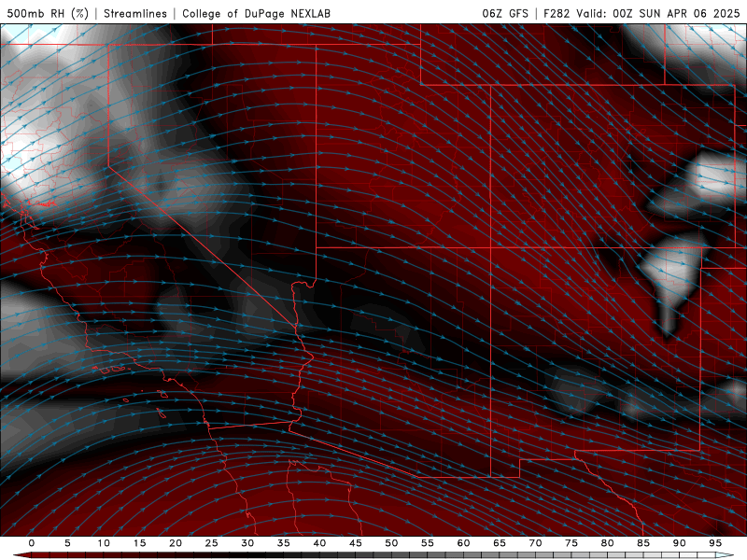The height and width of the screenshot is (560, 747).
Task: Click the 95 value on color scale
Action: click(x=715, y=543)
